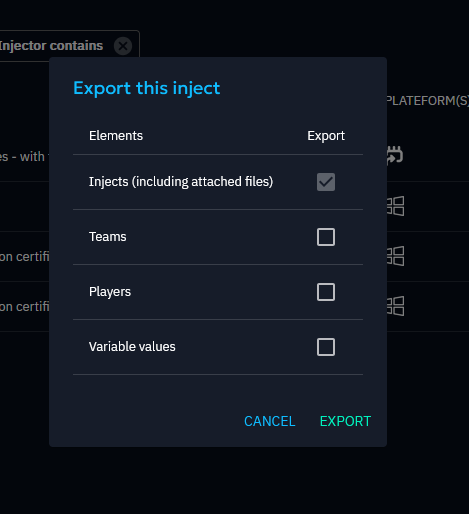Viewport: 469px width, 514px height.
Task: Enable the Players export checkbox
Action: tap(326, 292)
